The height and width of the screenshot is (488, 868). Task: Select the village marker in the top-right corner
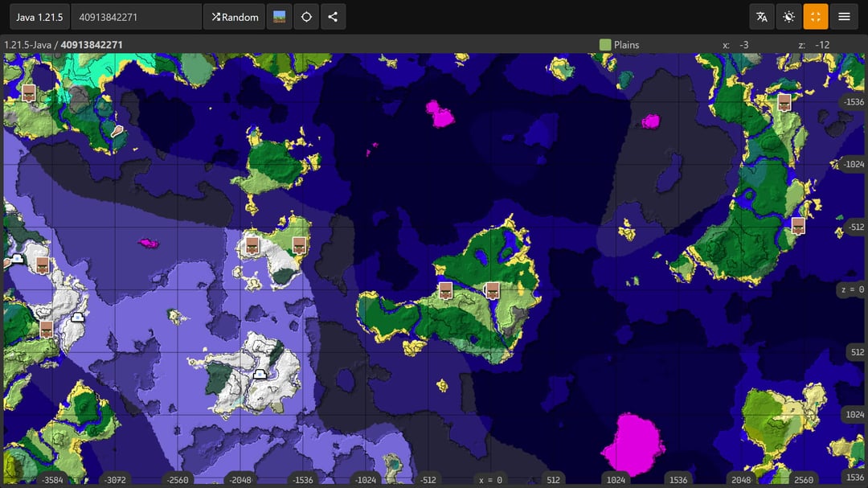(x=784, y=102)
